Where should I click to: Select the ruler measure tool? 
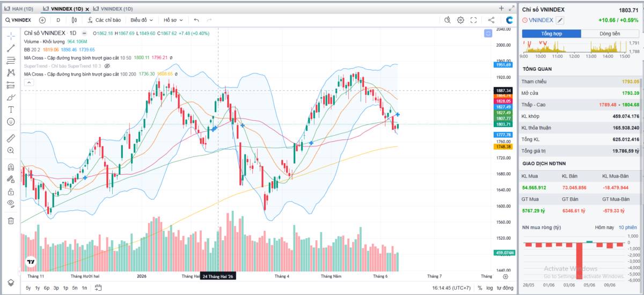pos(11,138)
